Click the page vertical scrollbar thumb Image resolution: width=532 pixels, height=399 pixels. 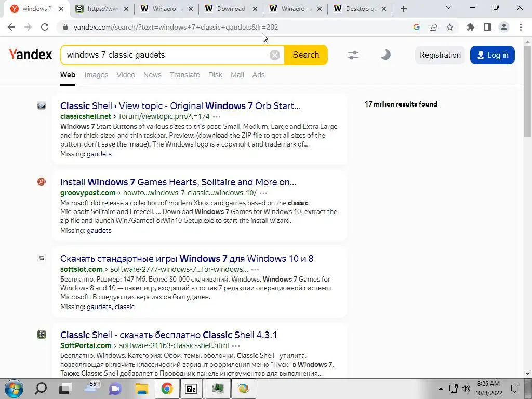coord(527,91)
